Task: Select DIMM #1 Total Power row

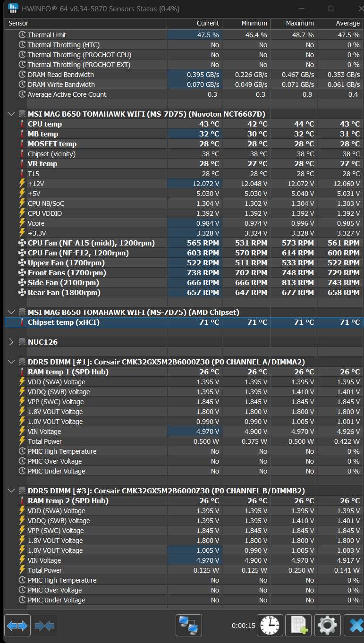Action: pos(184,441)
